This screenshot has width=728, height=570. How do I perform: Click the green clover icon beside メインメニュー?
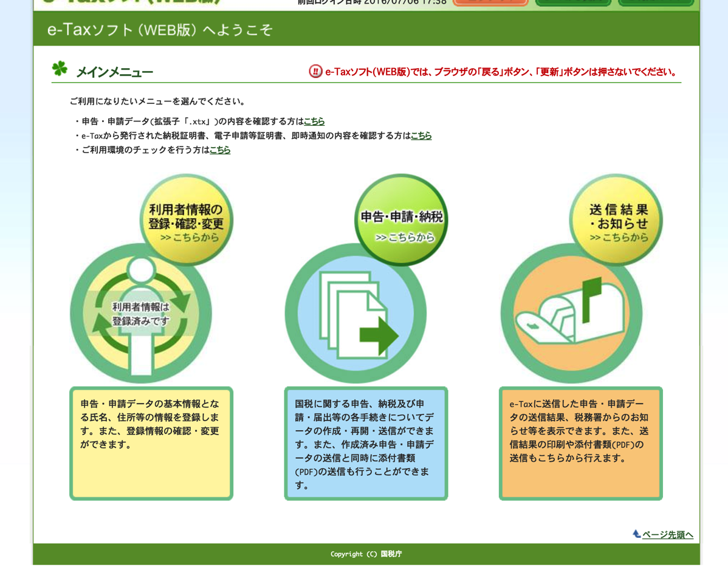(x=60, y=69)
